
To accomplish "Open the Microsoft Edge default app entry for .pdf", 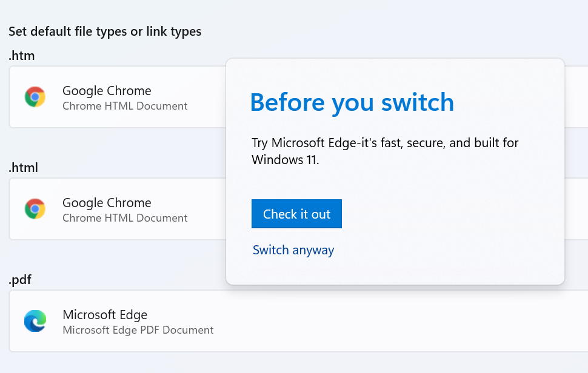I will tap(298, 320).
